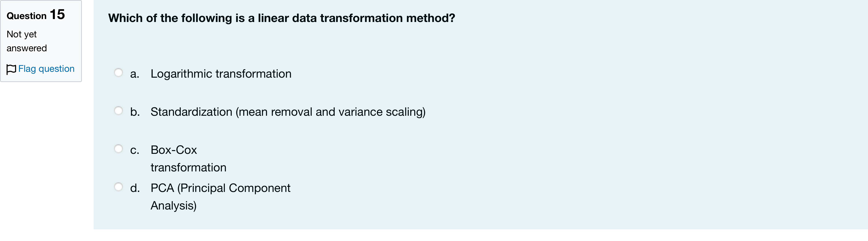
Task: Pick radio button for option d
Action: coord(118,187)
